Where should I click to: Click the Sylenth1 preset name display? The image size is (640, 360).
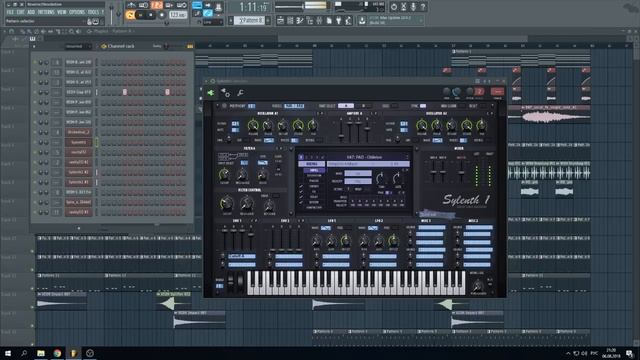(x=363, y=157)
